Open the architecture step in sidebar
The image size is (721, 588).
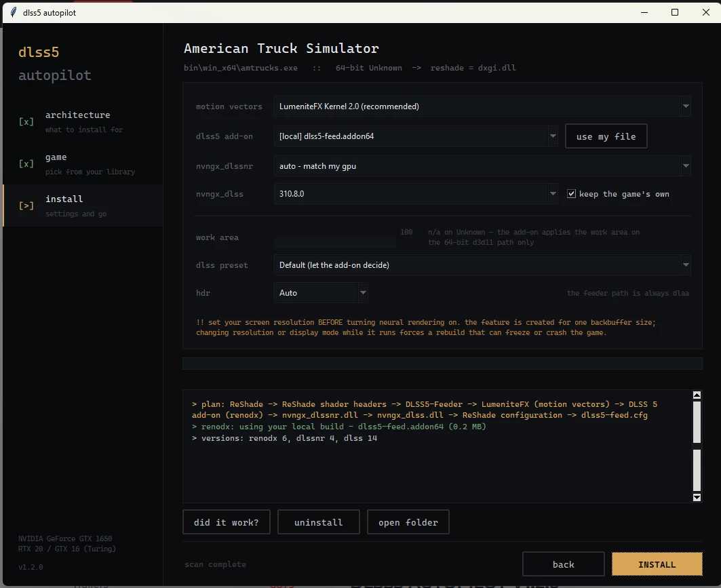click(x=83, y=121)
